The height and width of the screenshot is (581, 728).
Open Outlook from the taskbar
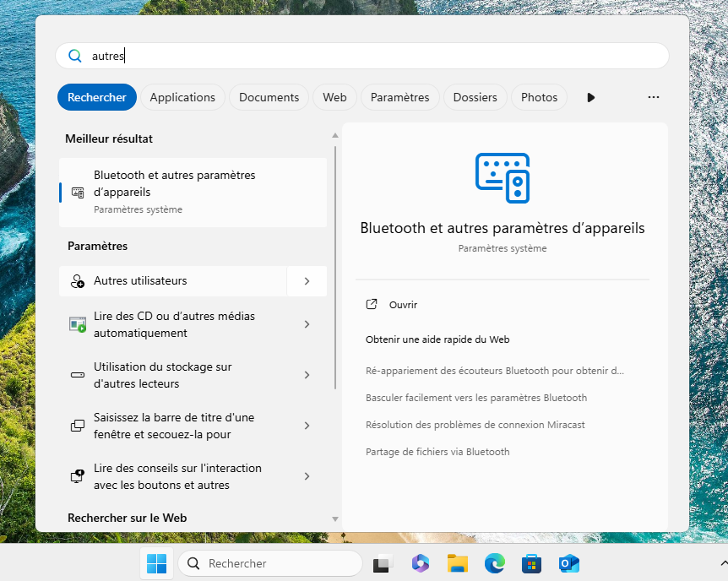click(x=568, y=563)
